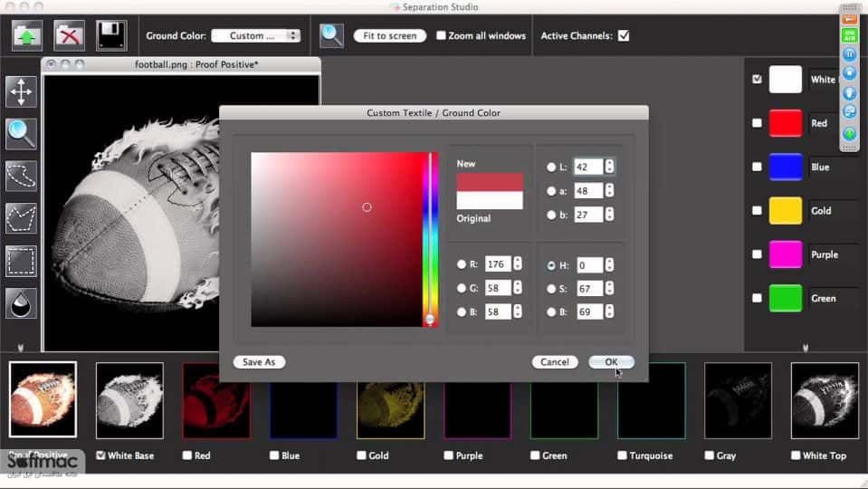Image resolution: width=868 pixels, height=489 pixels.
Task: Click the On Air icon in recorder strip
Action: click(849, 36)
